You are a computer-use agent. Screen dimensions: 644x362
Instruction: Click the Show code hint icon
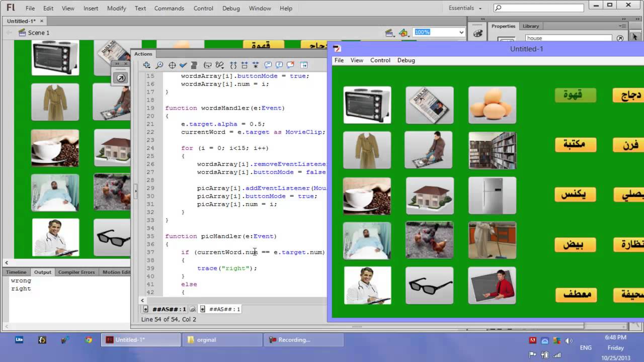[x=207, y=65]
